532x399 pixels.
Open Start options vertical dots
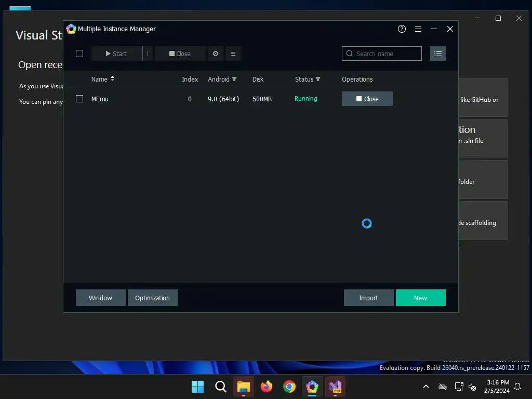click(147, 54)
